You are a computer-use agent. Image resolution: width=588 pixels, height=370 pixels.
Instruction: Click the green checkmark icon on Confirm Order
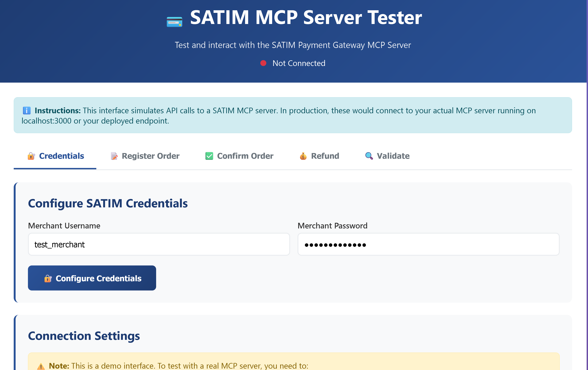(209, 156)
